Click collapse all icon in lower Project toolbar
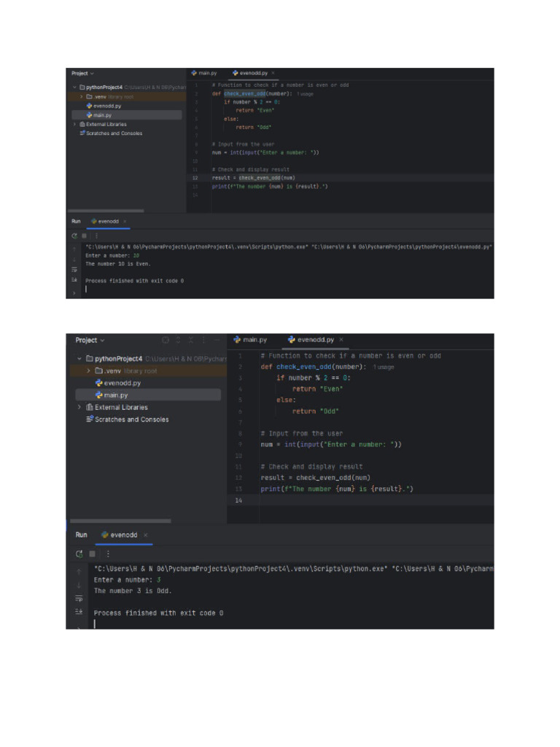 (191, 340)
